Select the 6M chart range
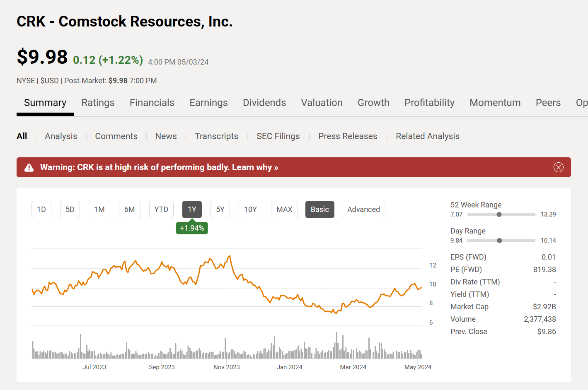 tap(130, 209)
